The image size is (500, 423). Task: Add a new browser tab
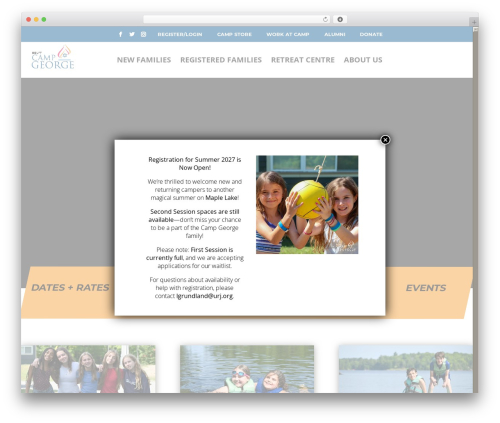click(474, 22)
